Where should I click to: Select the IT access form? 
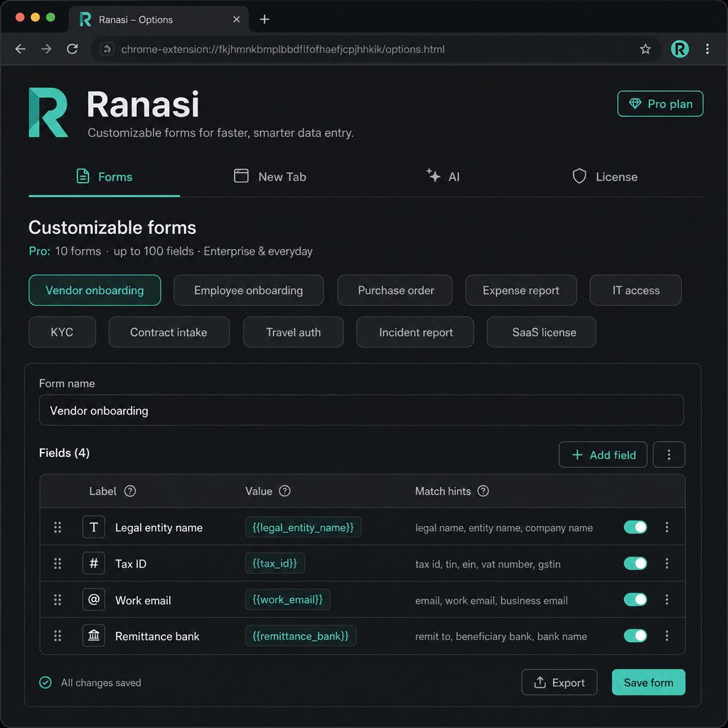click(x=636, y=290)
